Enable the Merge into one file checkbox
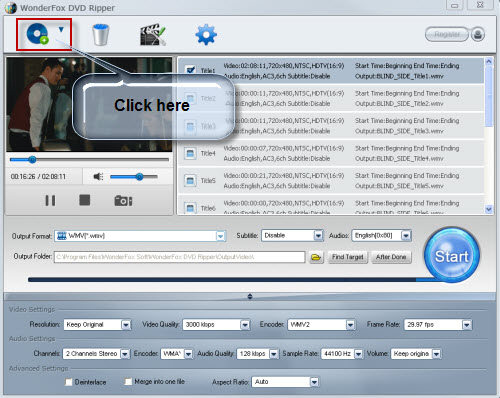This screenshot has height=398, width=500. click(128, 382)
